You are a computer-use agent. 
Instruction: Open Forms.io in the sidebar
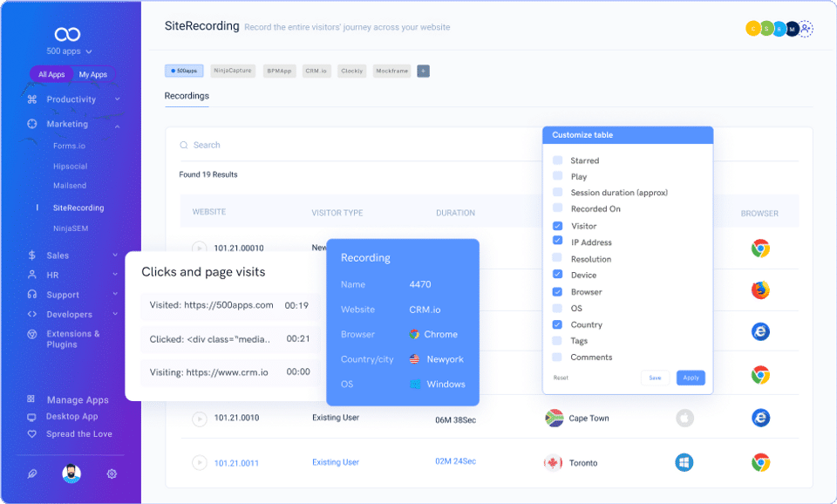pos(70,146)
